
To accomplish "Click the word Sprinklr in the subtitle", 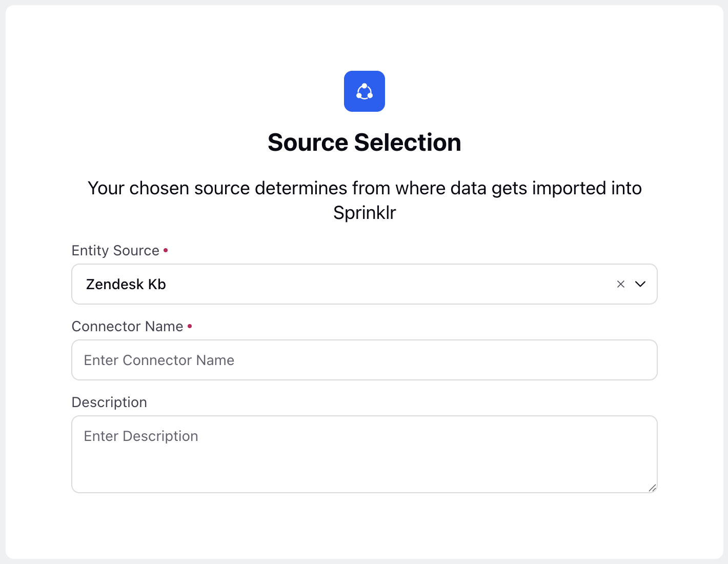I will click(x=365, y=212).
